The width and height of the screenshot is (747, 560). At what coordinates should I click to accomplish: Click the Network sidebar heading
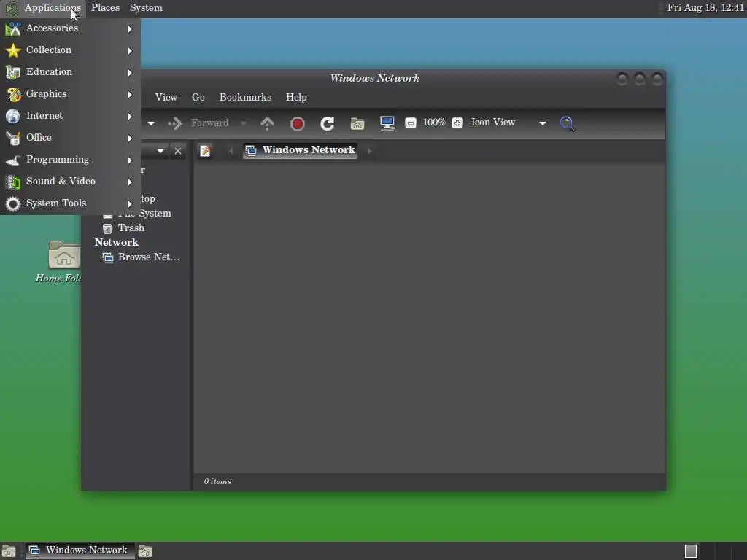coord(116,242)
